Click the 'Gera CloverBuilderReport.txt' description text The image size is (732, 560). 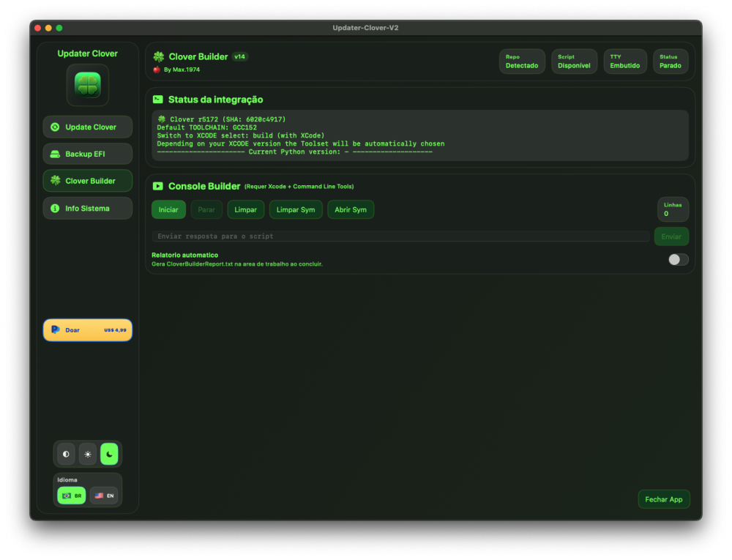pos(237,264)
